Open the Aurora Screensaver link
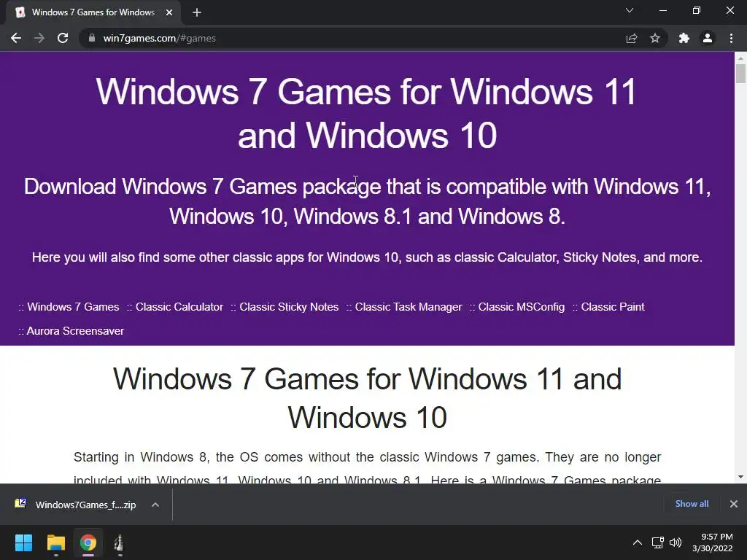Image resolution: width=747 pixels, height=560 pixels. 75,330
